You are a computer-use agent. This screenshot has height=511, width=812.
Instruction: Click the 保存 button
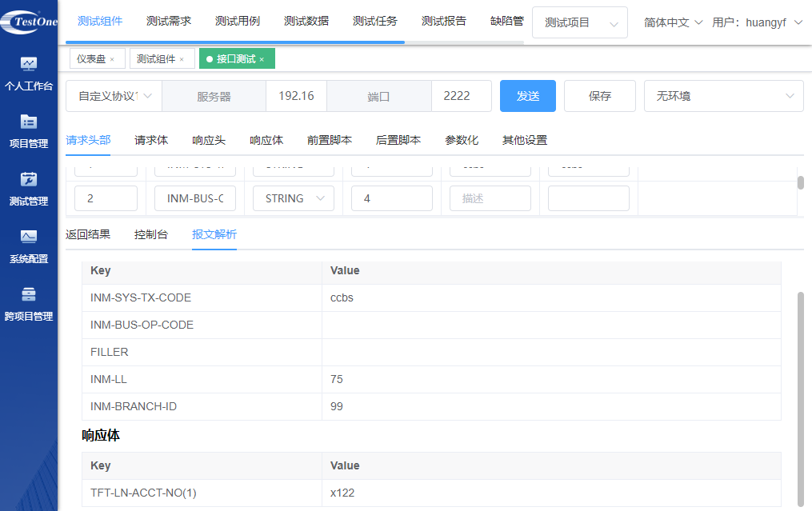coord(599,96)
